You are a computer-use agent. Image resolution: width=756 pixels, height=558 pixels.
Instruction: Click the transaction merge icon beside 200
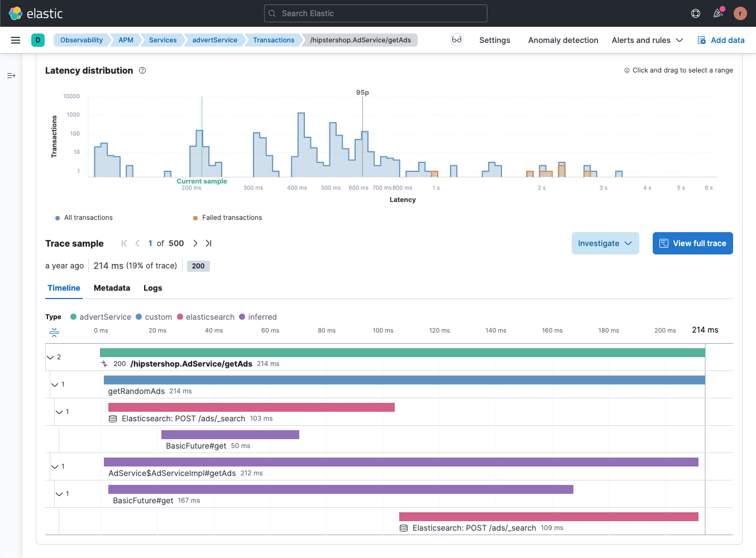104,364
